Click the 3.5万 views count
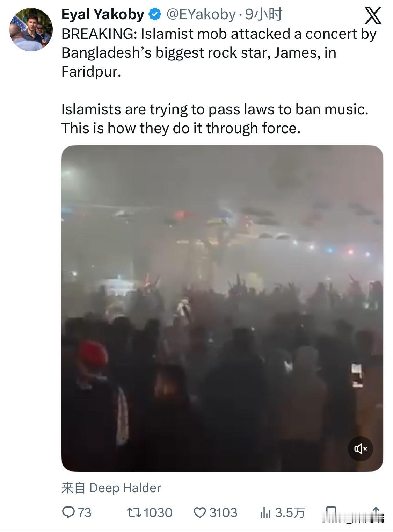Screen dimensions: 393x532 click(290, 513)
